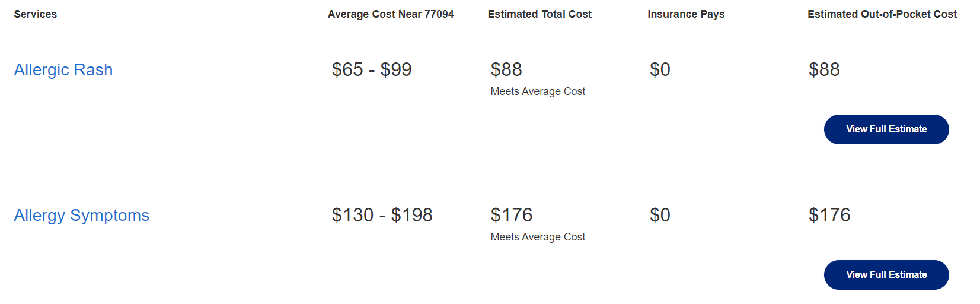The height and width of the screenshot is (304, 980).
Task: Click Allergic Rash's $0 insurance pays value
Action: tap(660, 69)
